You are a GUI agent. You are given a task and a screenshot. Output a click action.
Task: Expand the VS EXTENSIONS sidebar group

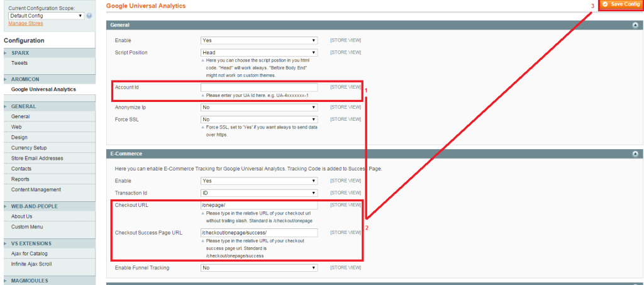[x=49, y=243]
